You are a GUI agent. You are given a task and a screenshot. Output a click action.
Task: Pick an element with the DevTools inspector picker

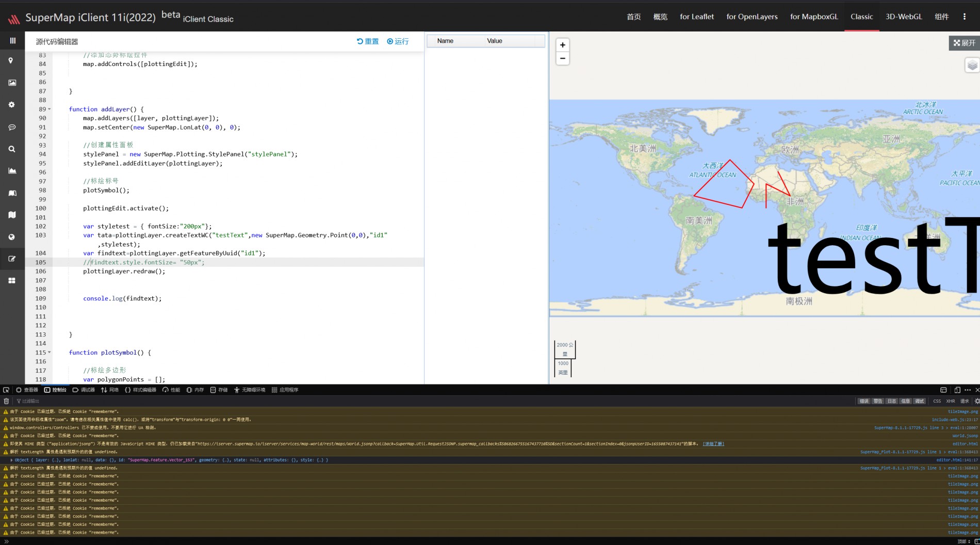point(6,390)
